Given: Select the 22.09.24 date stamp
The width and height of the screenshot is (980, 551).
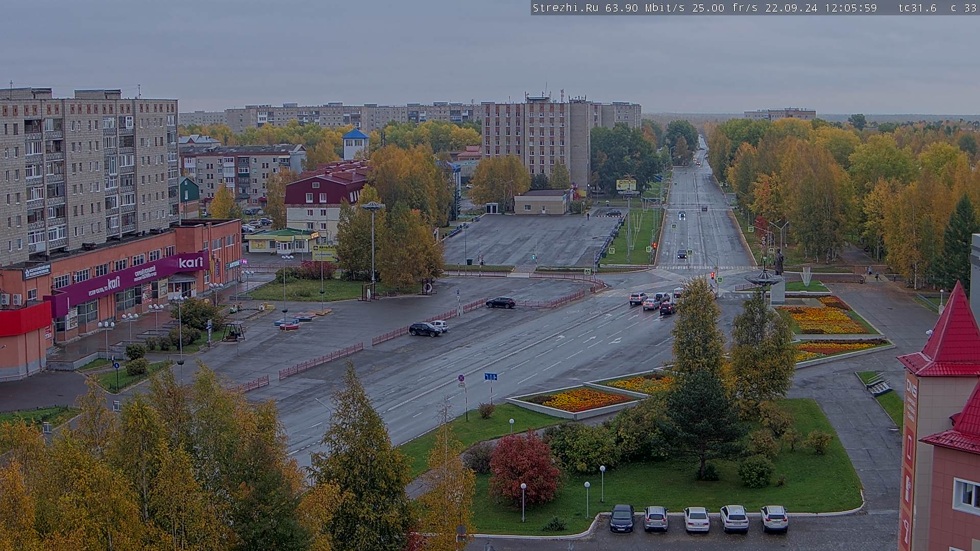Looking at the screenshot, I should click(x=791, y=8).
